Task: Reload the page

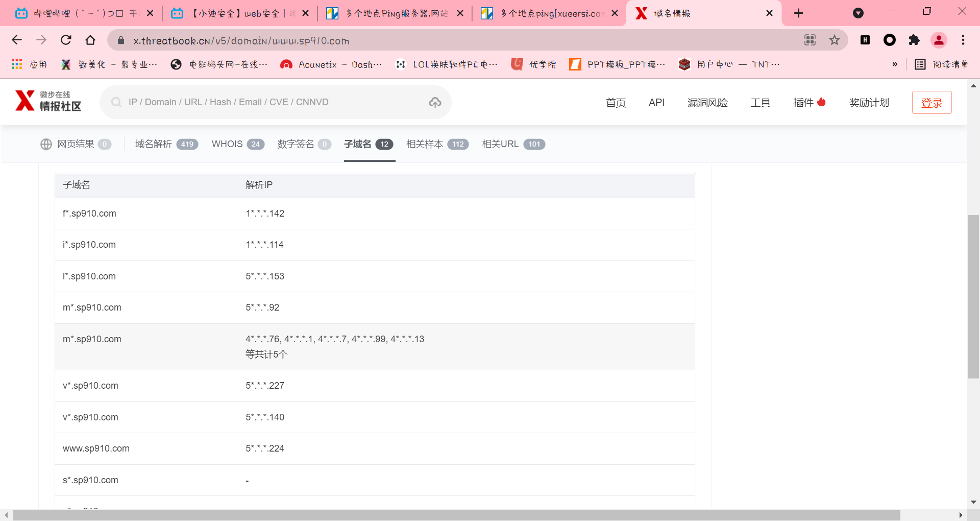Action: click(66, 40)
